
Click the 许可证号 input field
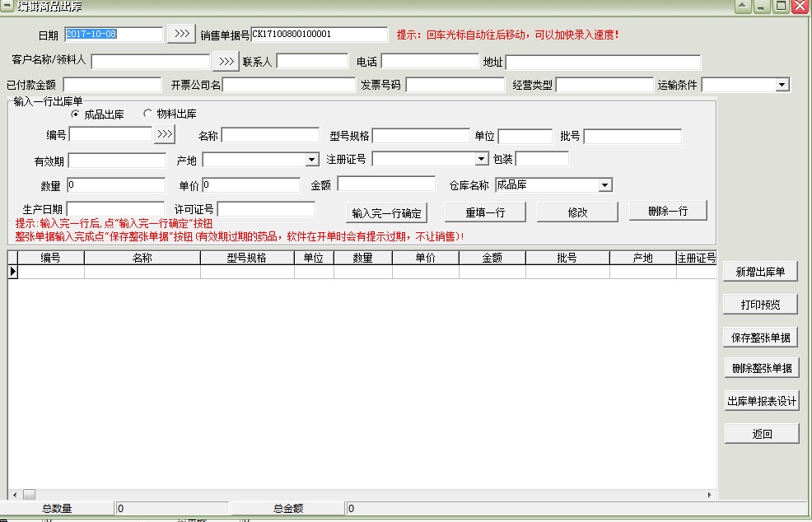[x=266, y=209]
